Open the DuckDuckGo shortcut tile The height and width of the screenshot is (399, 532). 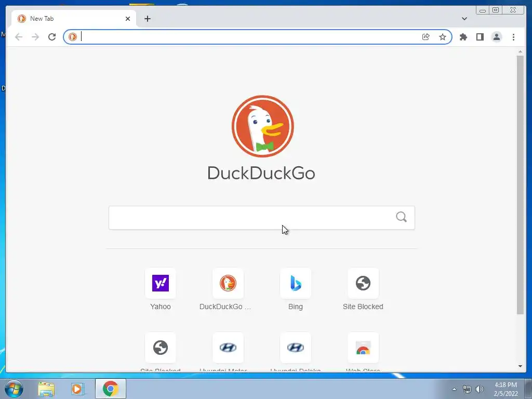point(228,283)
